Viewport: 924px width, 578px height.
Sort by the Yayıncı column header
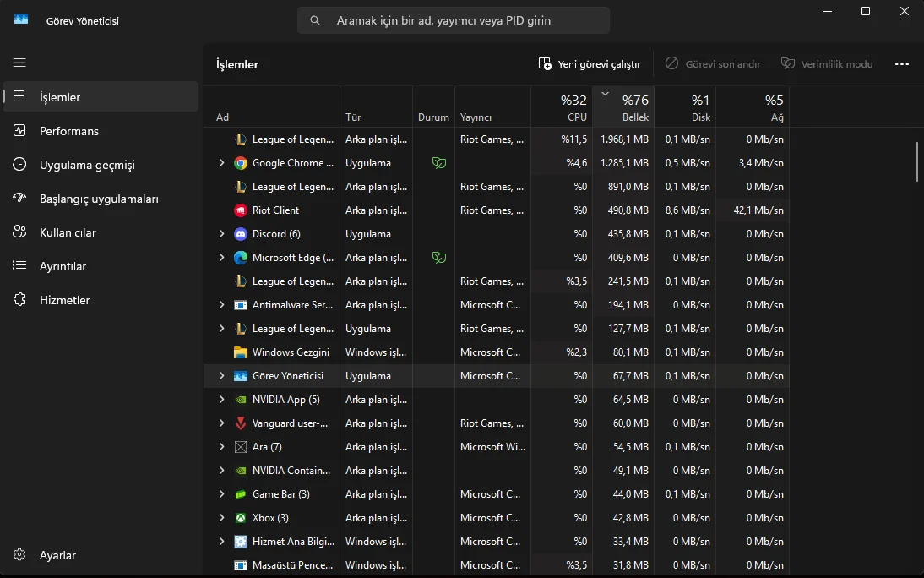(492, 106)
